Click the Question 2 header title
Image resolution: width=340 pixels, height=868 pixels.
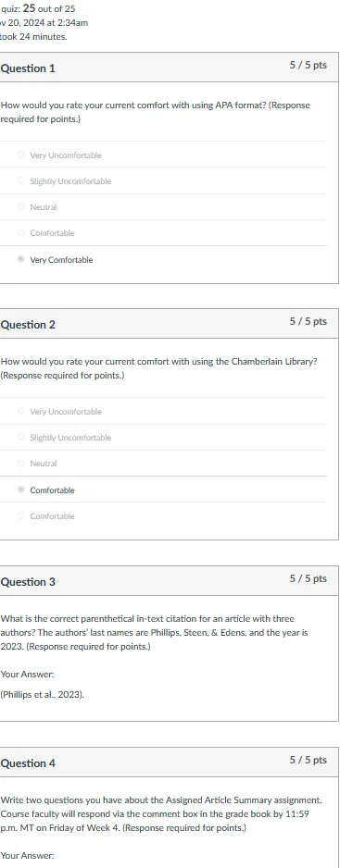click(28, 325)
